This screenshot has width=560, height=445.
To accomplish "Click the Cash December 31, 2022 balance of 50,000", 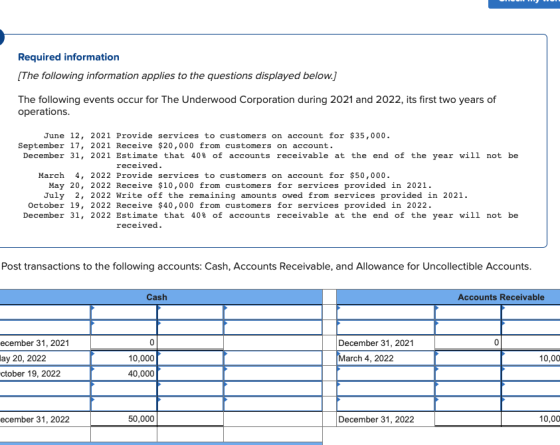I will tap(124, 419).
